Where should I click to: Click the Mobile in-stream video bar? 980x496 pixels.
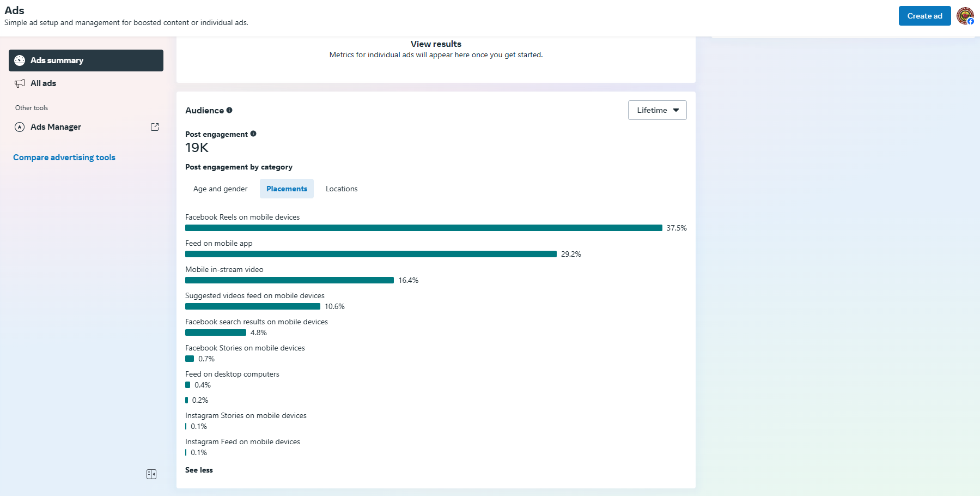(289, 280)
